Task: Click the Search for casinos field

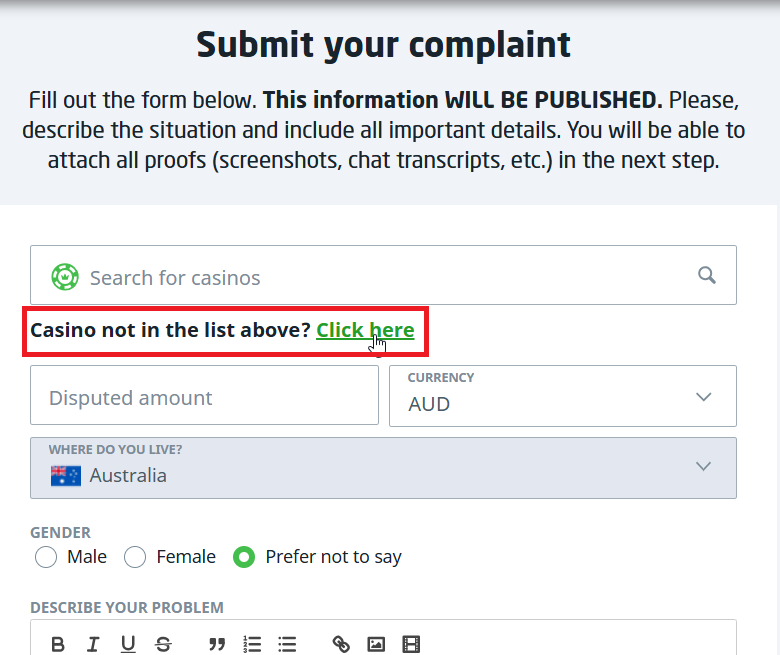Action: tap(380, 277)
